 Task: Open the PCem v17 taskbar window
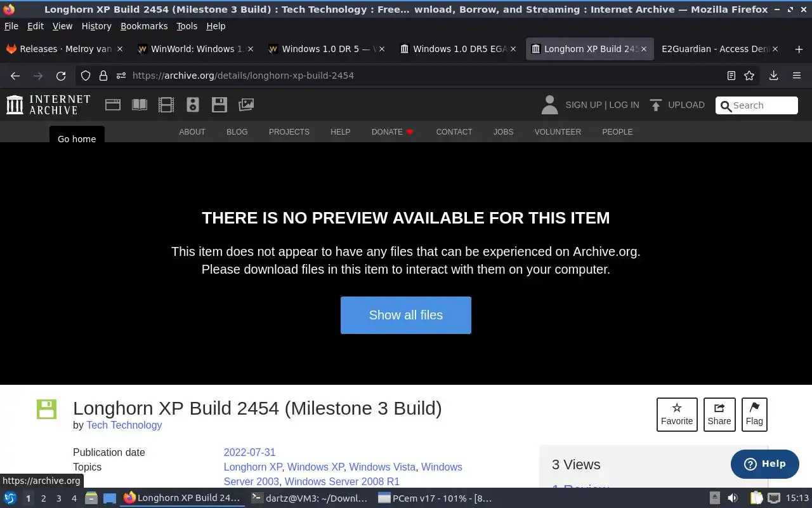(x=435, y=498)
